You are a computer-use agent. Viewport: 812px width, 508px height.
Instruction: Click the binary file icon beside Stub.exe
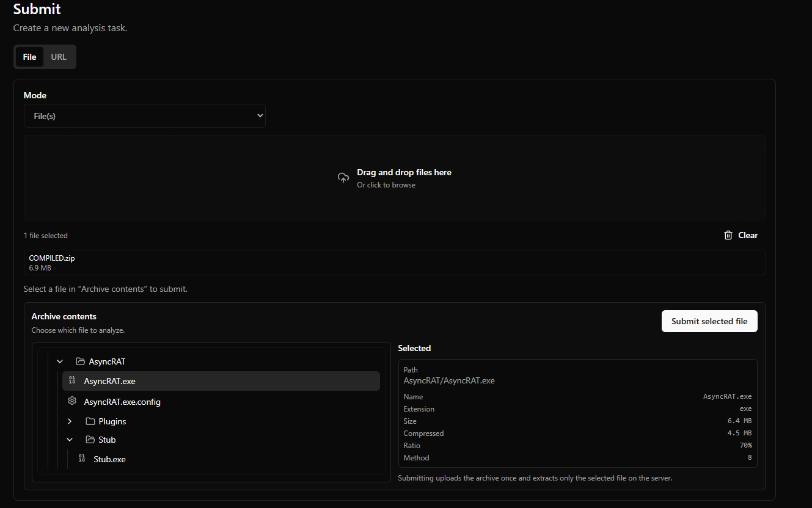coord(82,459)
